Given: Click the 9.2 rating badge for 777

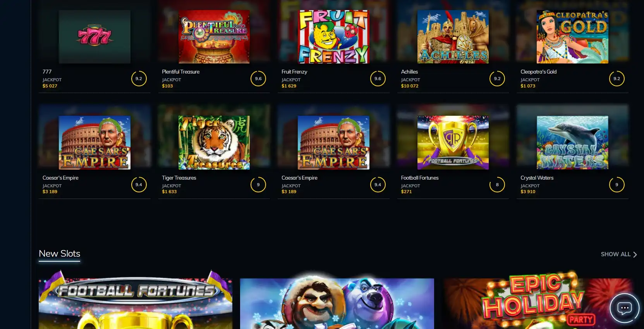Looking at the screenshot, I should click(139, 79).
